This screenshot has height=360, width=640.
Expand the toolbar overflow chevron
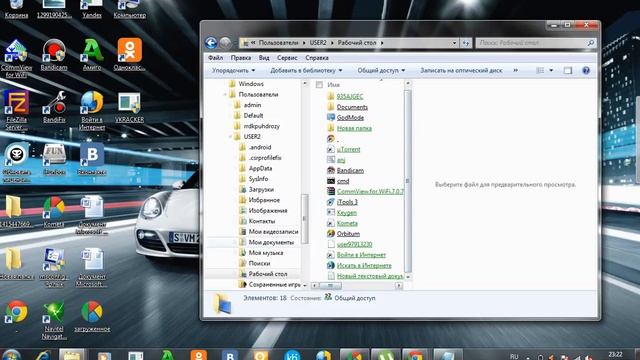click(x=516, y=71)
